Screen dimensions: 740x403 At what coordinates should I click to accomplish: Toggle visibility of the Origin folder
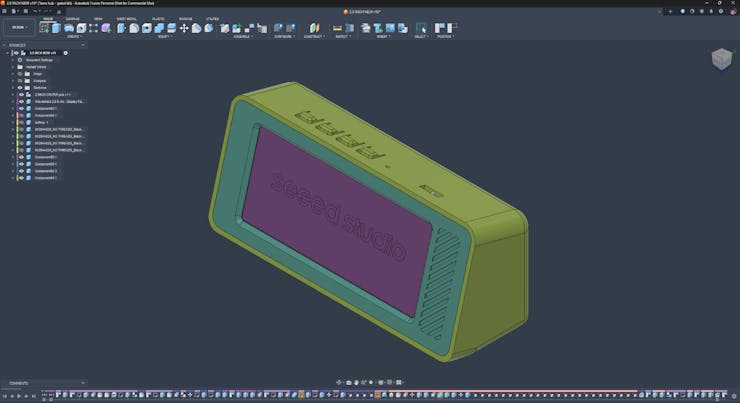(20, 74)
